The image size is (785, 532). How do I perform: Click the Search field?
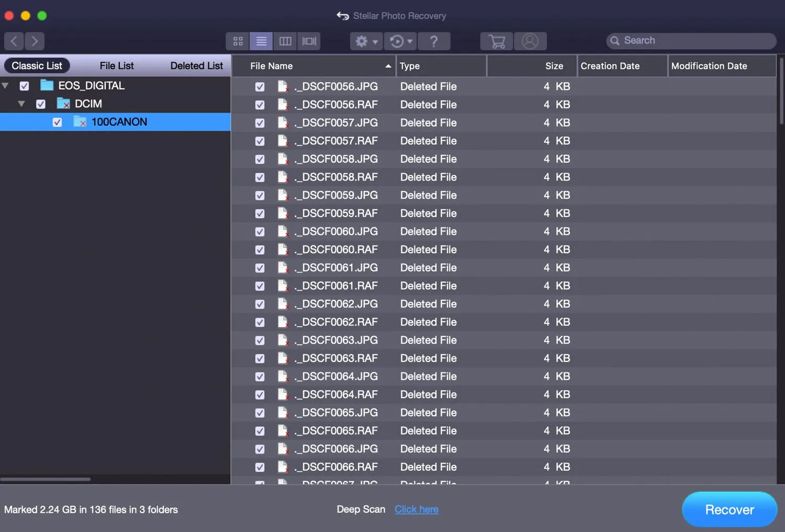(691, 41)
